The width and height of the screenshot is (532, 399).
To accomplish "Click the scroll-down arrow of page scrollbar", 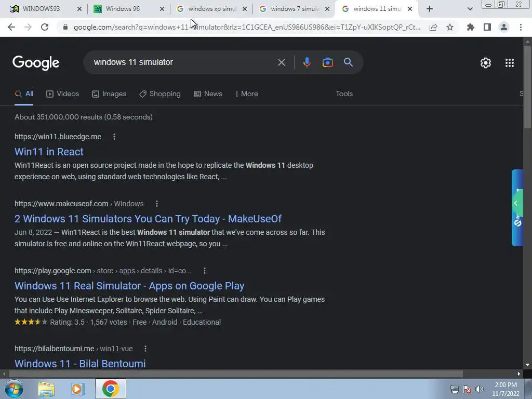I will tap(527, 365).
